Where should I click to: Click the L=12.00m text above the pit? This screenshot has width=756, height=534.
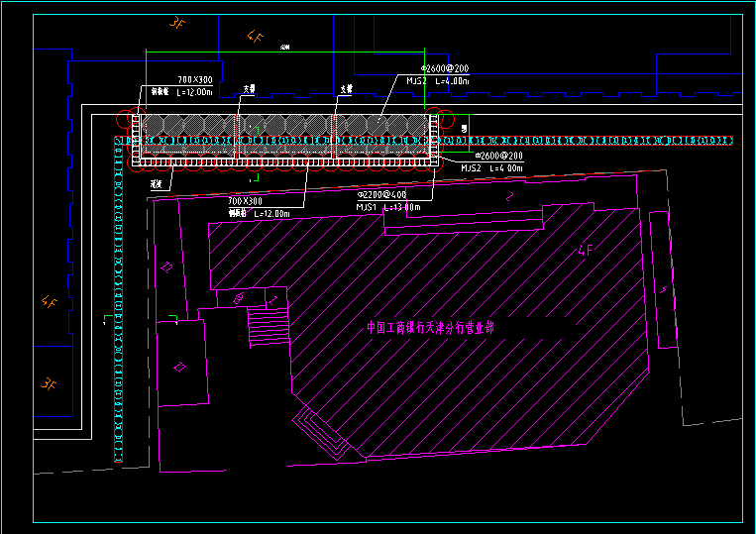coord(194,92)
